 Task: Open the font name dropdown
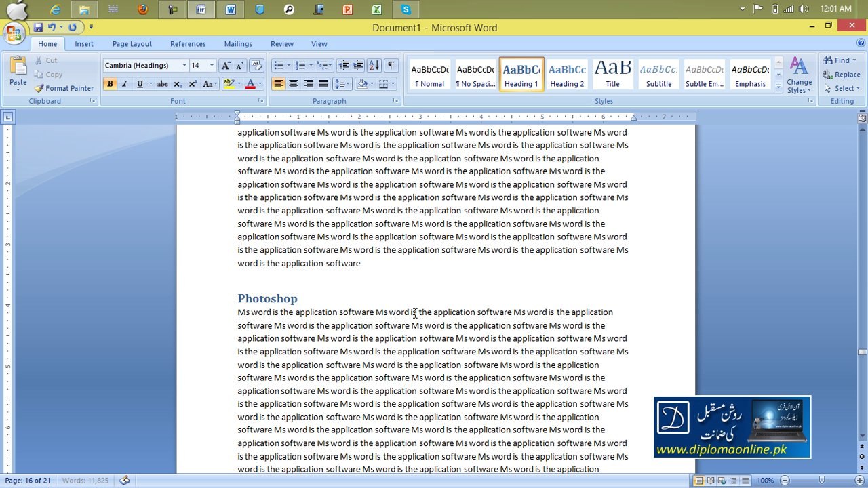pyautogui.click(x=184, y=66)
